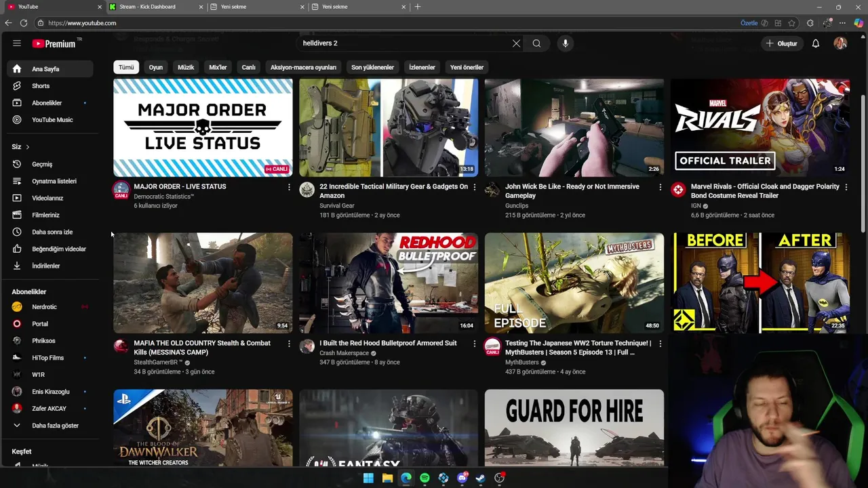The height and width of the screenshot is (488, 868).
Task: Select the Müzik filter chip
Action: click(186, 67)
